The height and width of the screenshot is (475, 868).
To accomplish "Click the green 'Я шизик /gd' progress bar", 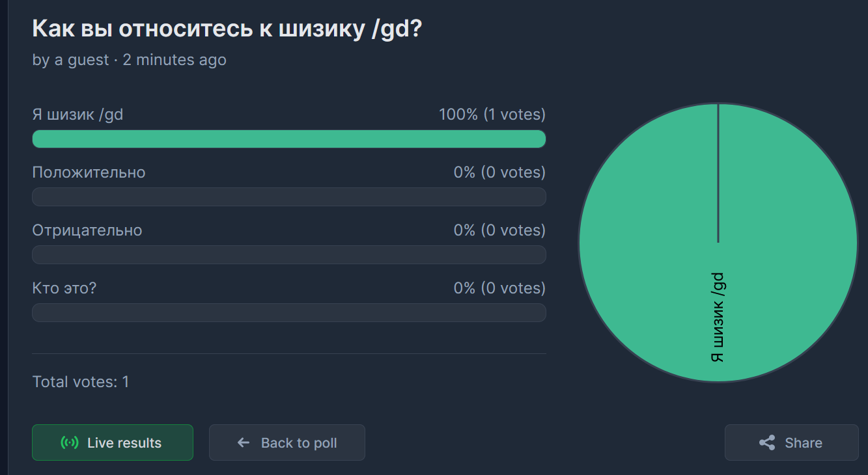I will (288, 139).
